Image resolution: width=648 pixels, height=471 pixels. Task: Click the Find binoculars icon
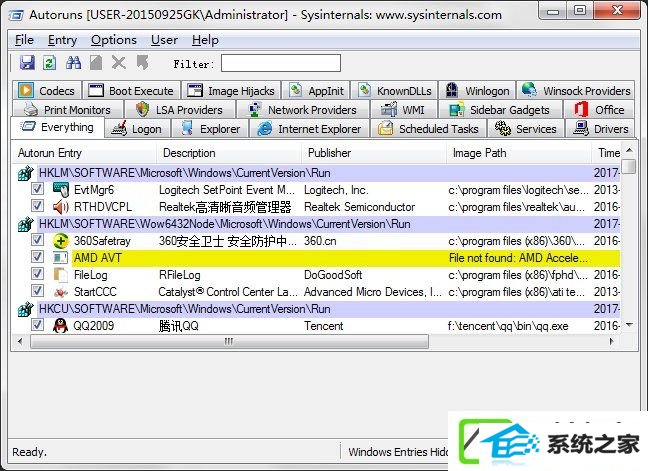point(74,63)
